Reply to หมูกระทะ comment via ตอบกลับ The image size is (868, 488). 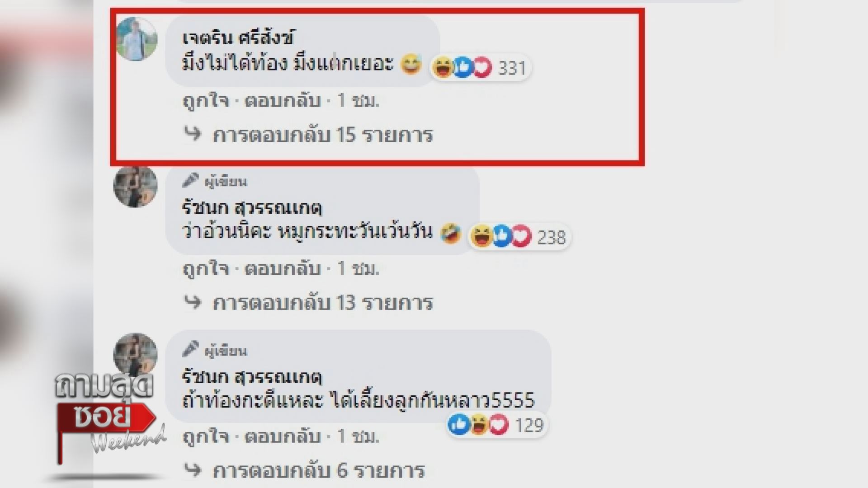(283, 268)
